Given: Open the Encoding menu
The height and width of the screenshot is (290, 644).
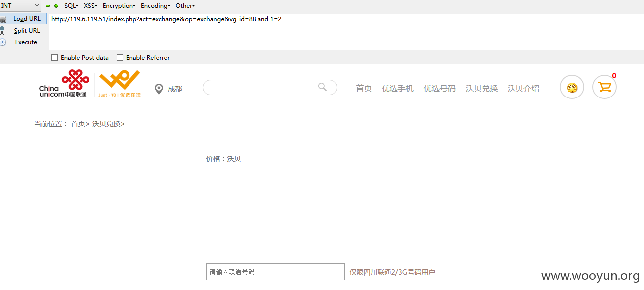Looking at the screenshot, I should coord(155,6).
